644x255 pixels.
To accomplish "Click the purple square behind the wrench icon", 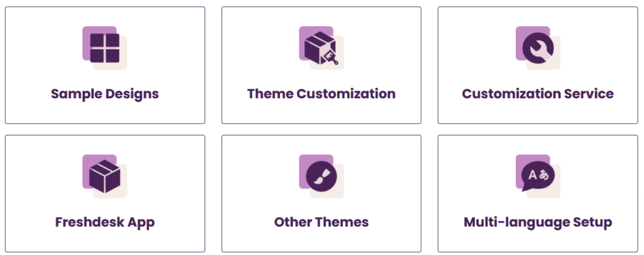I will (521, 33).
